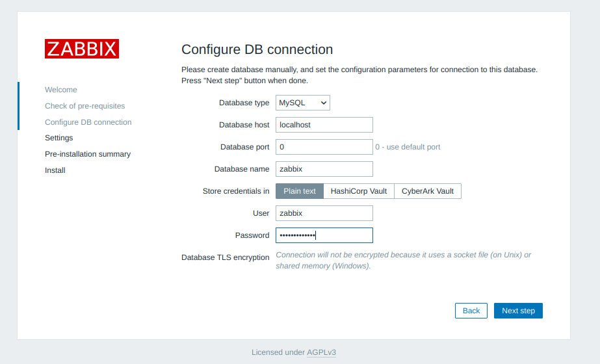This screenshot has height=364, width=600.
Task: Select HashiCorp Vault for credentials
Action: tap(358, 191)
